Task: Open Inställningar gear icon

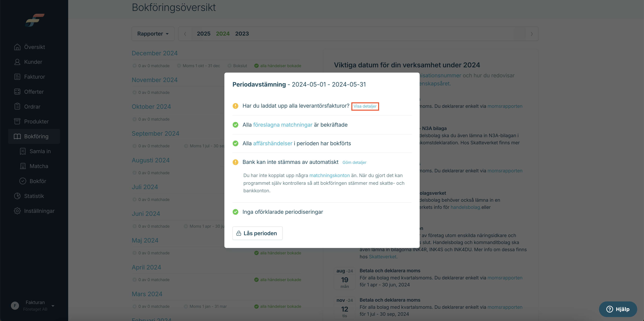Action: tap(17, 211)
